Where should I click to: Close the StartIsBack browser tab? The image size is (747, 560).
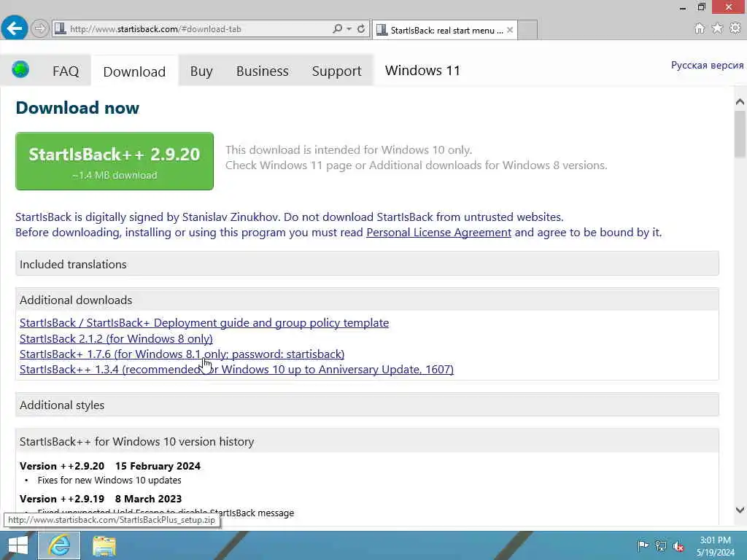point(510,30)
